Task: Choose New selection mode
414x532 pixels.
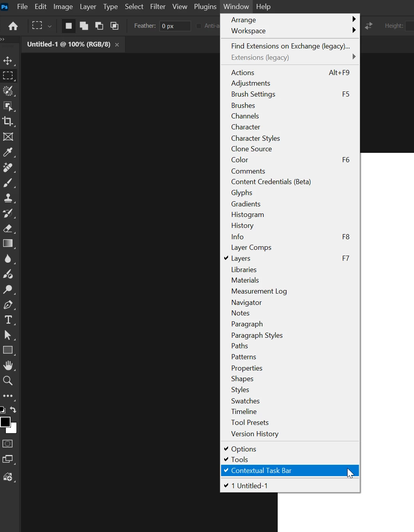Action: point(69,26)
